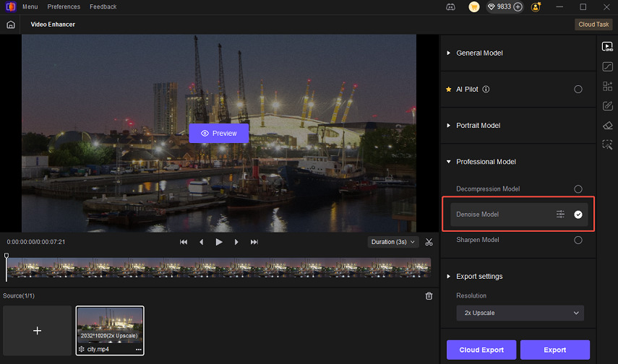618x364 pixels.
Task: Open Preferences
Action: (64, 6)
